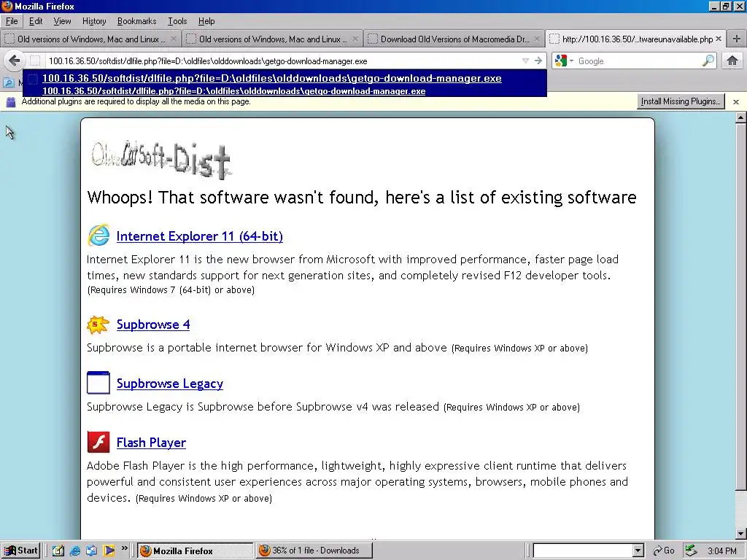747x560 pixels.
Task: Close the Download Old Versions of Macromedia tab
Action: (537, 39)
